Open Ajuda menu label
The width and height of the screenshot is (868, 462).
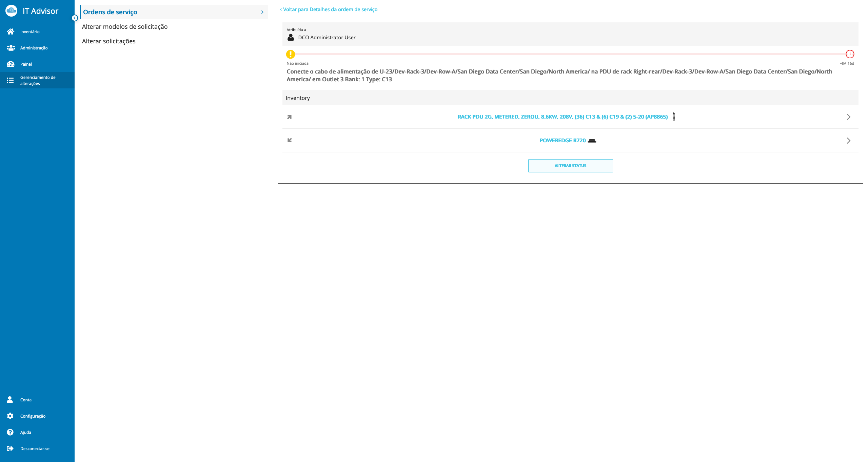25,432
